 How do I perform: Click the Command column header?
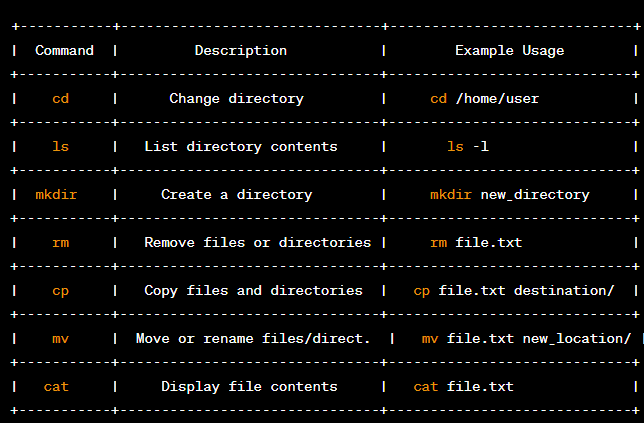pyautogui.click(x=64, y=51)
